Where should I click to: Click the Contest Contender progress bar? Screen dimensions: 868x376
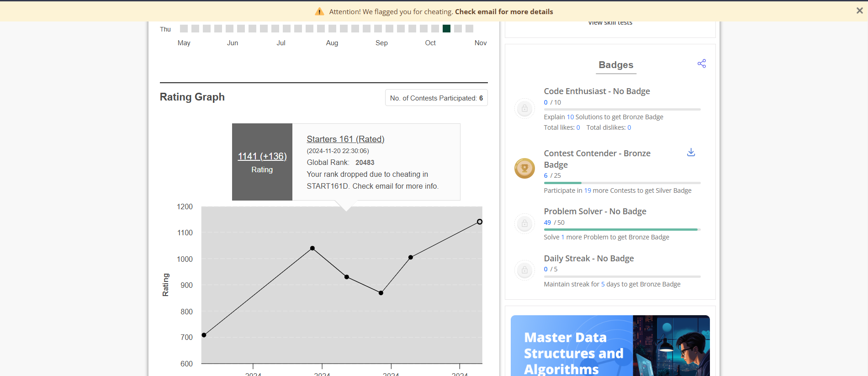coord(622,183)
